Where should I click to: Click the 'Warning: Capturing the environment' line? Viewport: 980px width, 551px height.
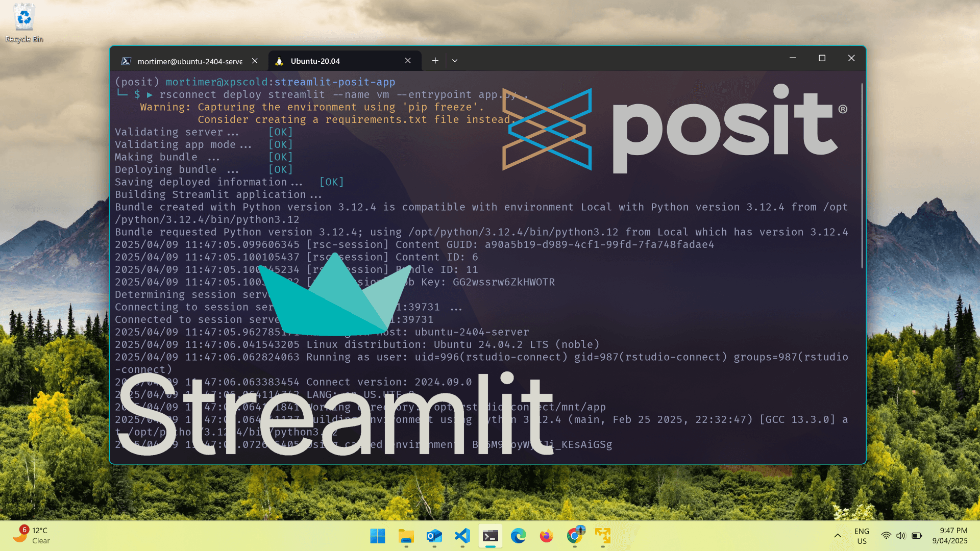pos(312,107)
